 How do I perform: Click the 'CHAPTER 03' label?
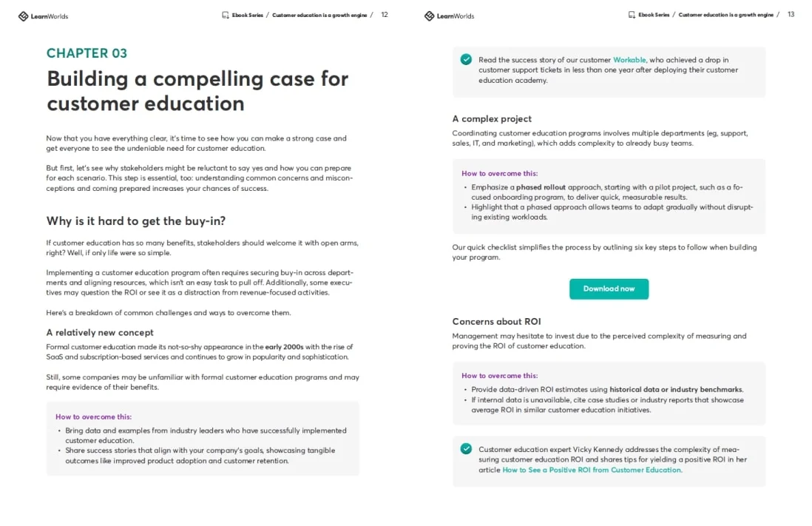coord(87,53)
